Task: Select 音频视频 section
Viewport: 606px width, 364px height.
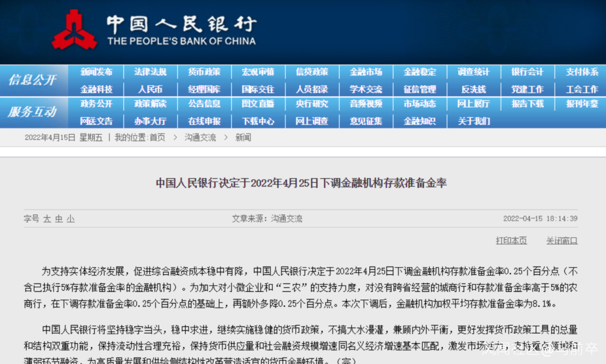Action: coord(366,104)
